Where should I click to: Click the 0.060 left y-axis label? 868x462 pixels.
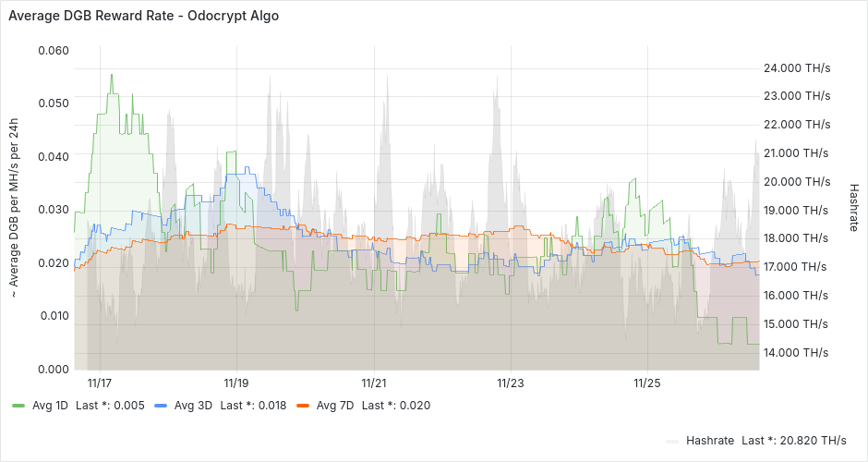click(53, 49)
